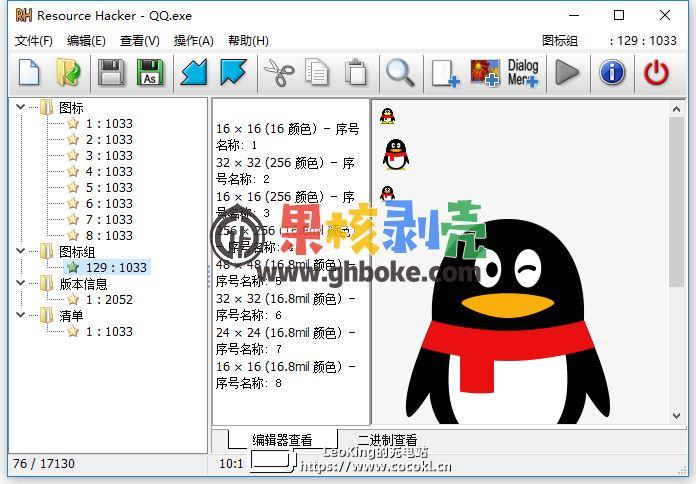
Task: Click the '10:1' status bar position
Action: click(231, 464)
